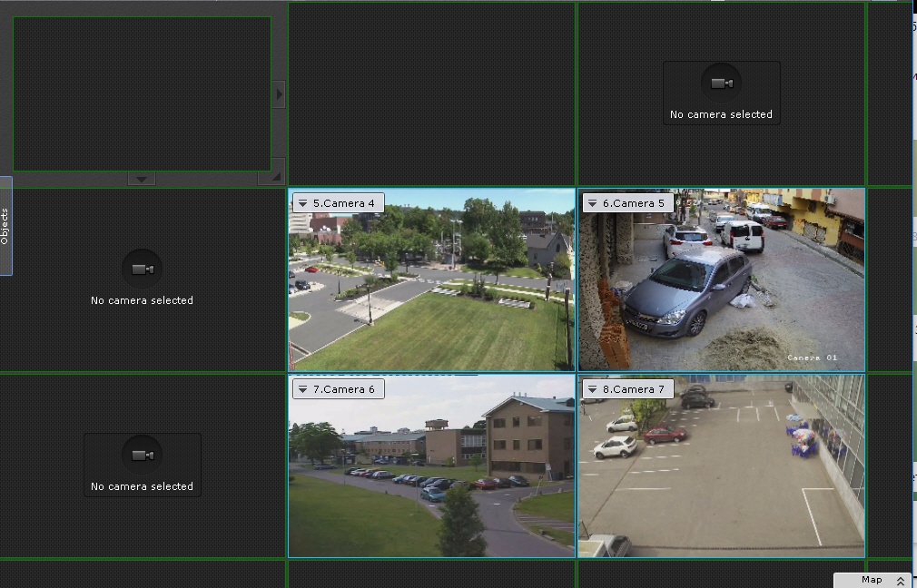Click camera icon in bottom-left empty cell
The height and width of the screenshot is (588, 917).
click(142, 456)
